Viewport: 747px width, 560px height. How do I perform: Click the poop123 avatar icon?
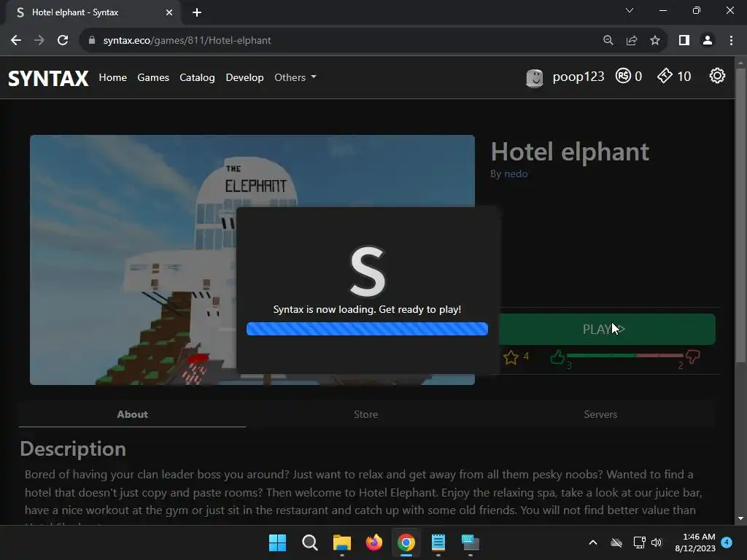coord(535,77)
